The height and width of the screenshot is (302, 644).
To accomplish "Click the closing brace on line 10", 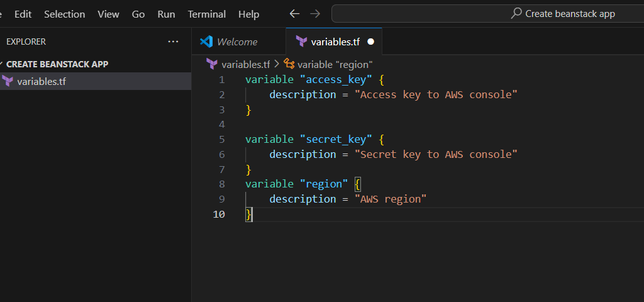I will (x=248, y=214).
